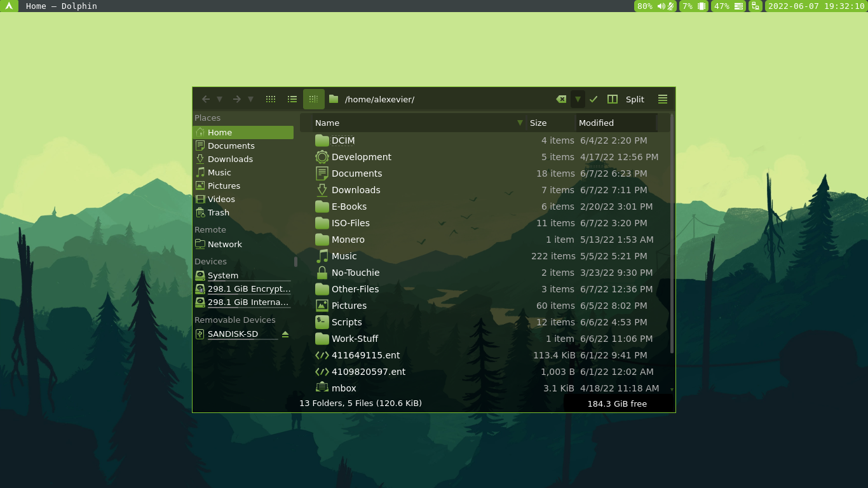Go forward with the right arrow

236,99
